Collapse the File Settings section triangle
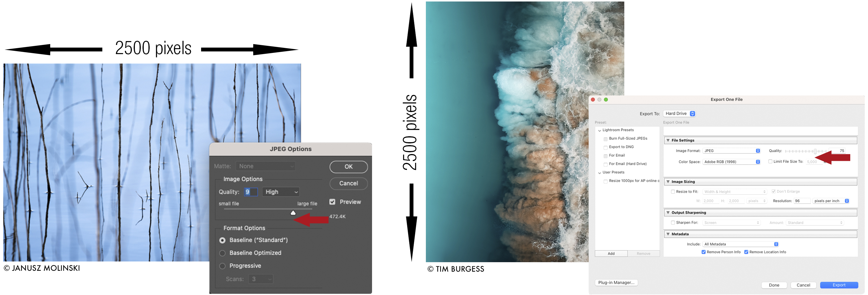Viewport: 868px width, 295px height. point(668,140)
